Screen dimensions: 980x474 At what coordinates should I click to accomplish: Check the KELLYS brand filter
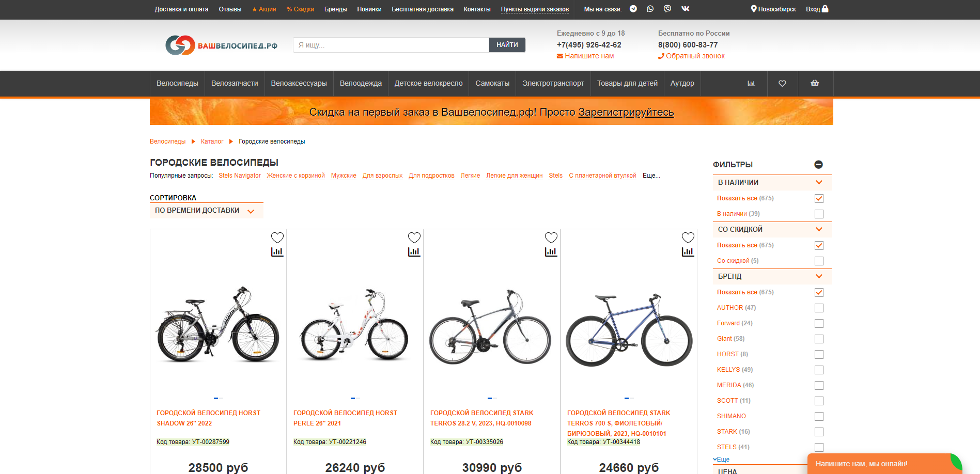(819, 370)
